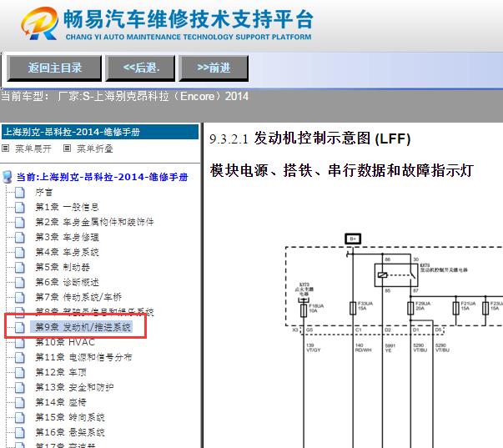Open 第10章 HVAC
Screen dimensions: 503x448
[x=65, y=342]
